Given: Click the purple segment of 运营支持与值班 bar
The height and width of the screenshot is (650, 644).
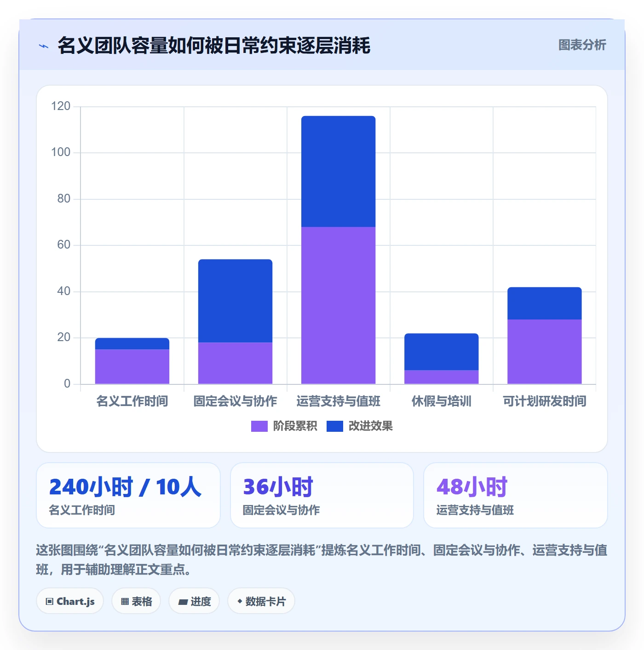Looking at the screenshot, I should click(x=338, y=305).
